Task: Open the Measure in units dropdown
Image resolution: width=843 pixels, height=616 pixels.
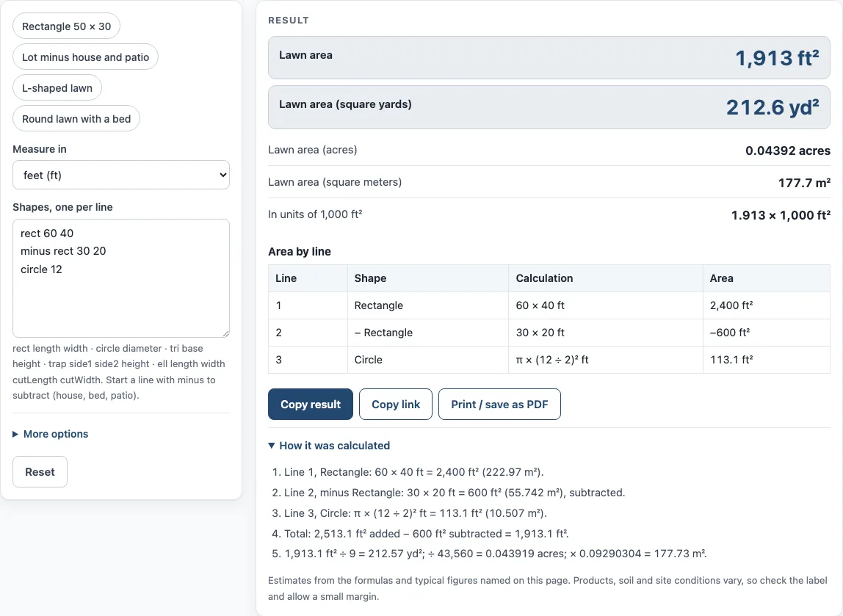Action: coord(121,175)
